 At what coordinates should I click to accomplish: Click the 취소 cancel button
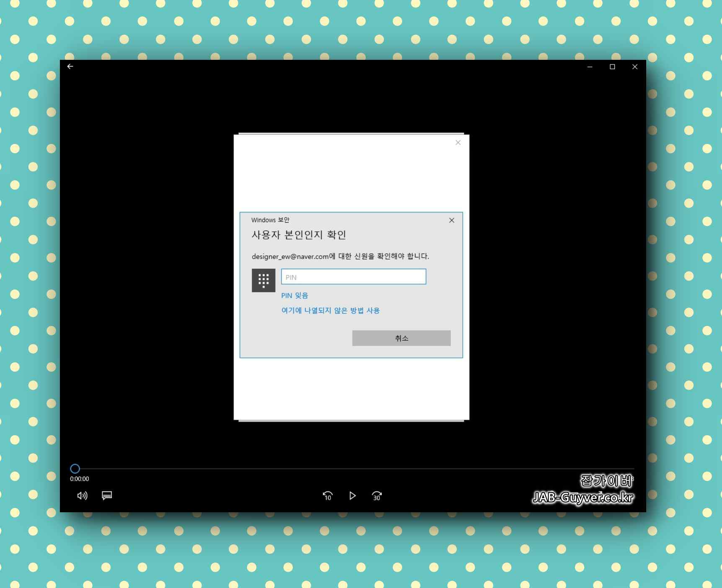pyautogui.click(x=401, y=338)
